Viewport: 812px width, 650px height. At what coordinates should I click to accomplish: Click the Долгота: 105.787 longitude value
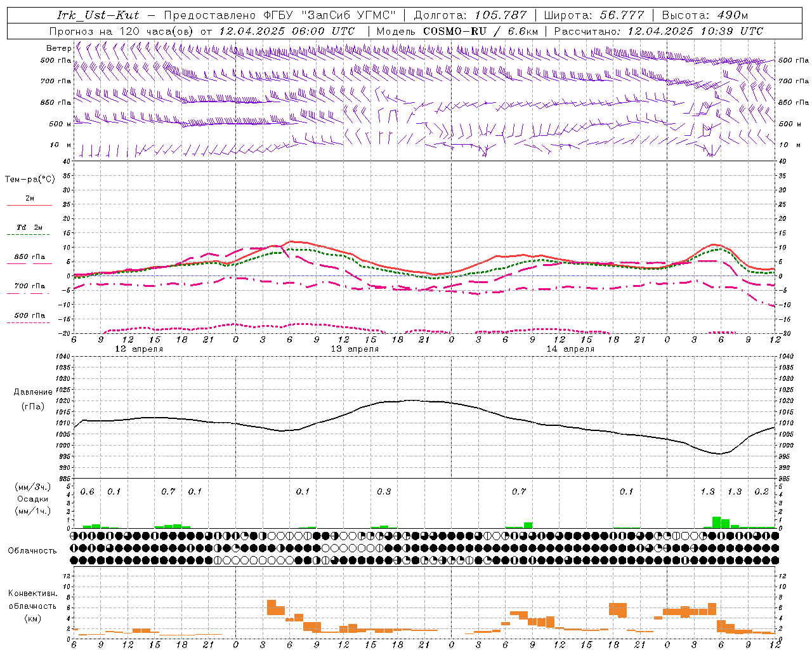(x=470, y=15)
